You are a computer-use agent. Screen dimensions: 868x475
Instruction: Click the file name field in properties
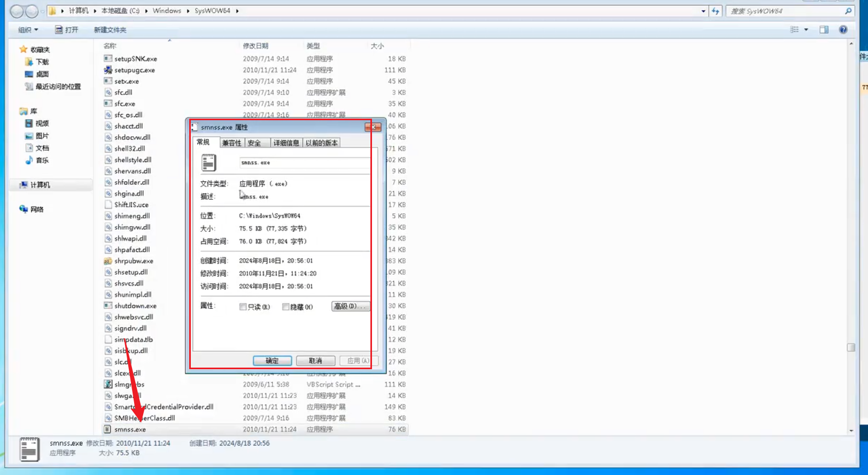(x=305, y=162)
